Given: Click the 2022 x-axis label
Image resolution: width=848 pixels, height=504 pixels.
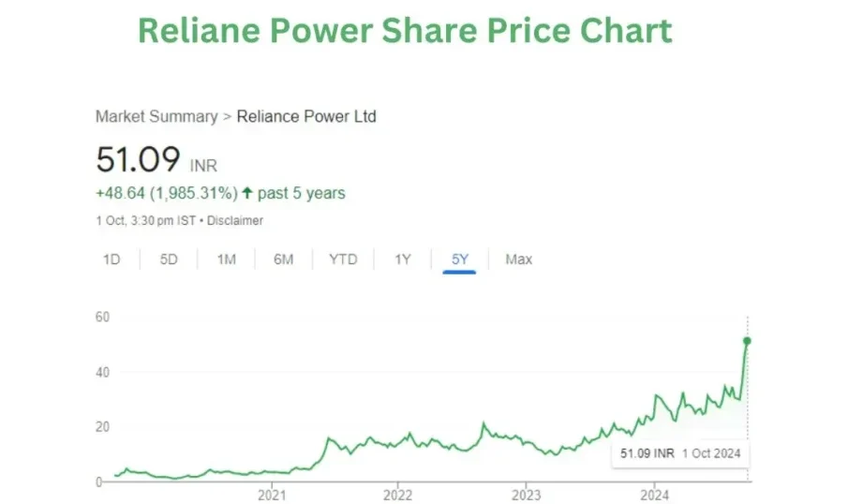Looking at the screenshot, I should tap(398, 494).
